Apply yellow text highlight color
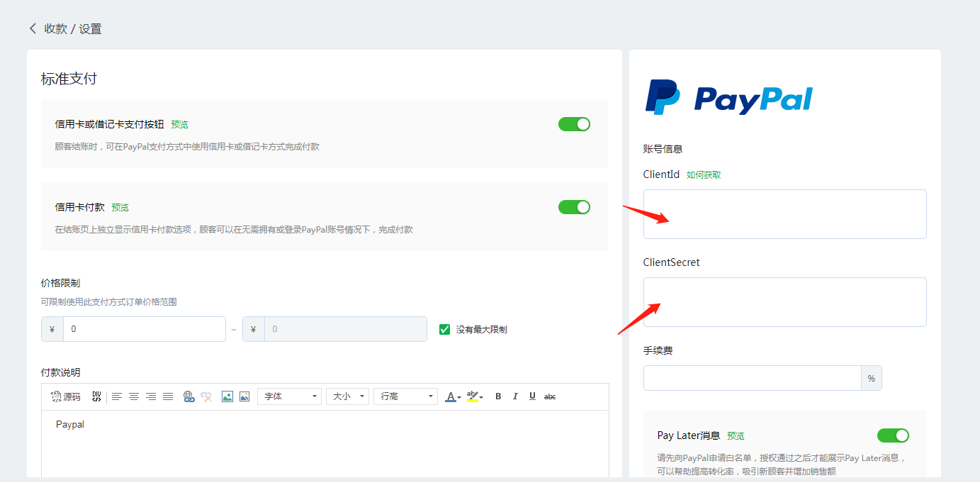This screenshot has width=980, height=483. tap(473, 396)
